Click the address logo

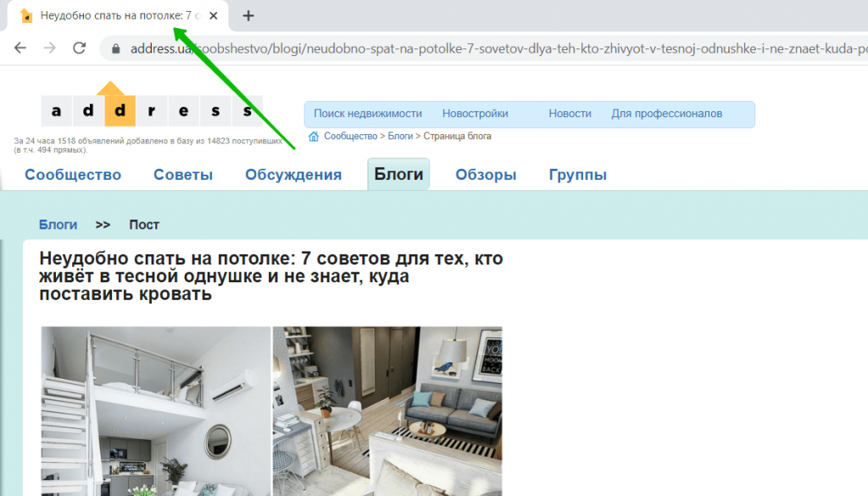tap(152, 104)
